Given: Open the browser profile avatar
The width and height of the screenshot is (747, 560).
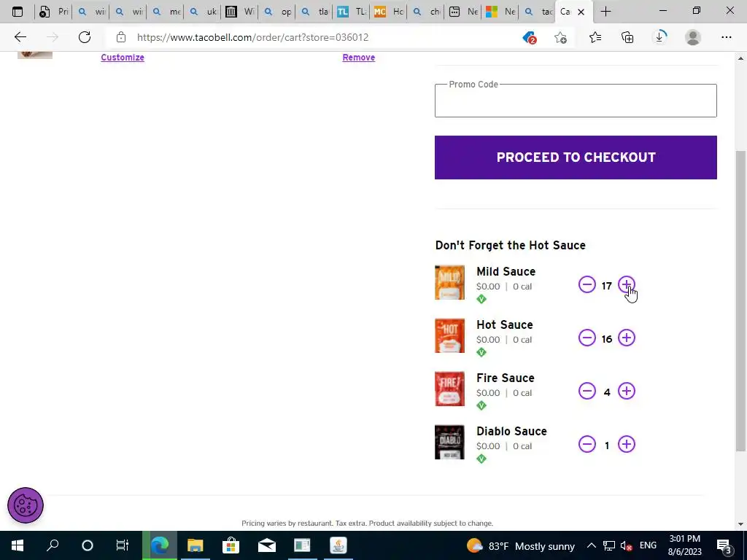Looking at the screenshot, I should (x=693, y=37).
